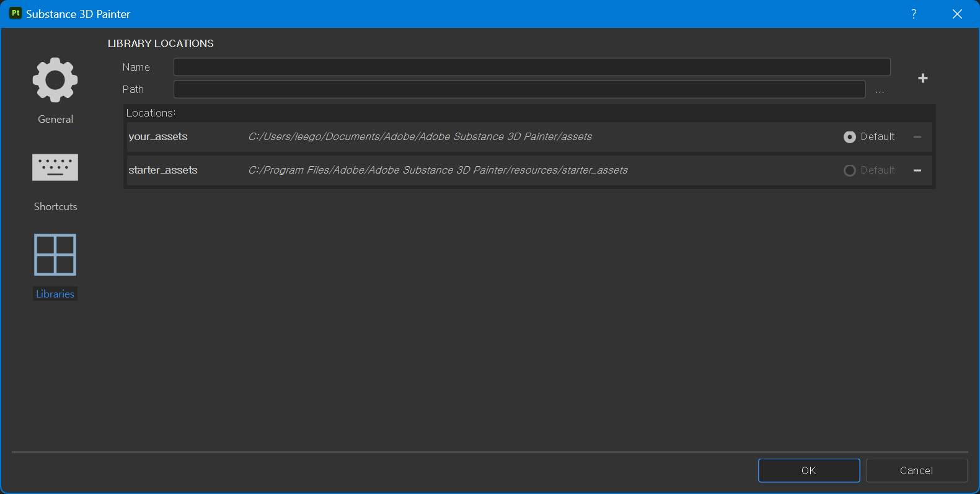Open the Shortcuts keyboard icon

coord(55,167)
